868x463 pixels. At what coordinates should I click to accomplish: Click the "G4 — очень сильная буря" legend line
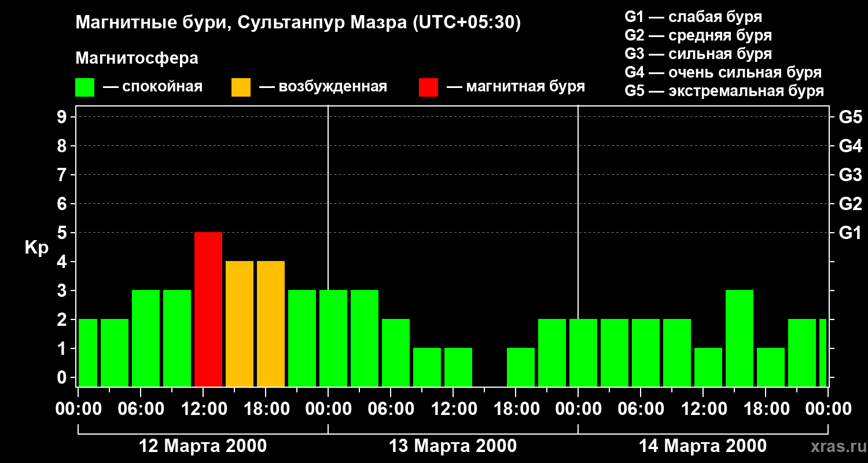click(723, 72)
